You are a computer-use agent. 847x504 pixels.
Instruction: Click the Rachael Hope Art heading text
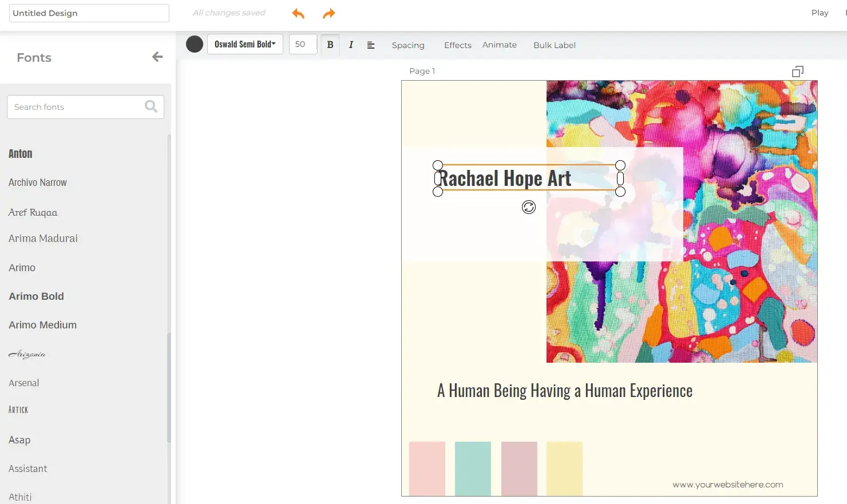[505, 178]
